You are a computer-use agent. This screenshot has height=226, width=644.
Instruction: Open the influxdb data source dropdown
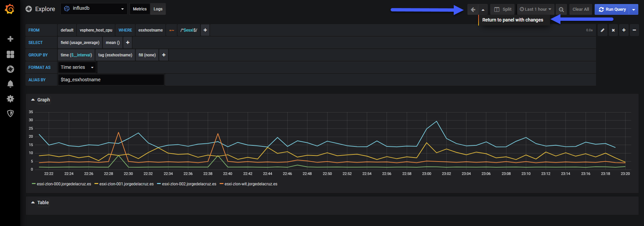pos(94,9)
